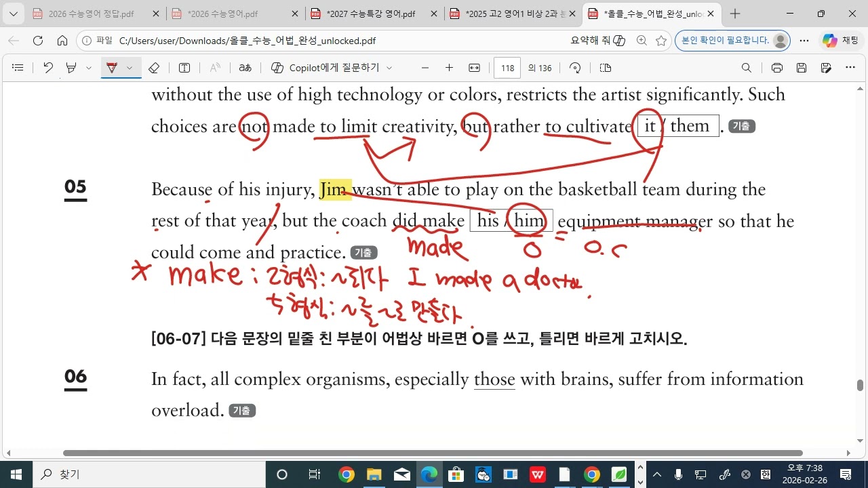Click the browser back arrow
The image size is (868, 488).
coord(14,41)
